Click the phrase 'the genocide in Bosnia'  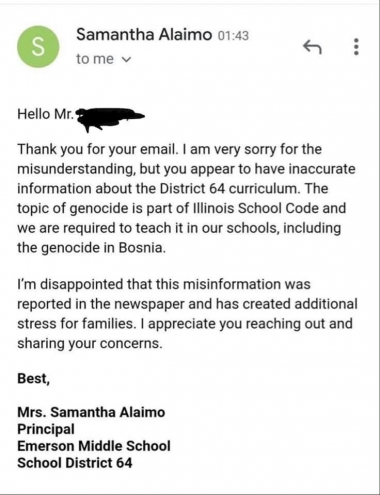pos(91,248)
